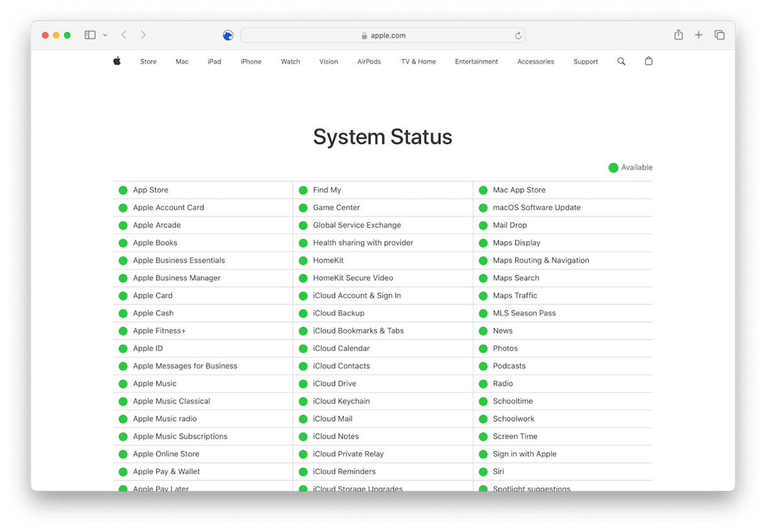Screen dimensions: 766x532
Task: Click the macOS Software Update entry
Action: (x=536, y=208)
